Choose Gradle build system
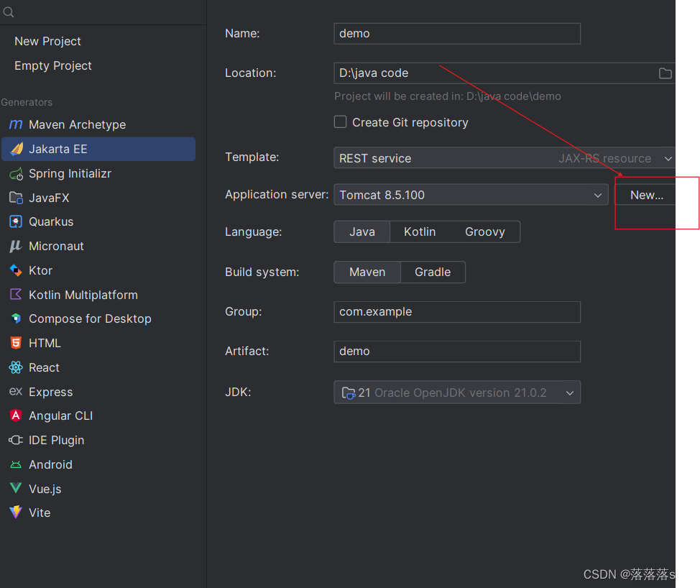Viewport: 700px width, 588px height. pos(433,272)
